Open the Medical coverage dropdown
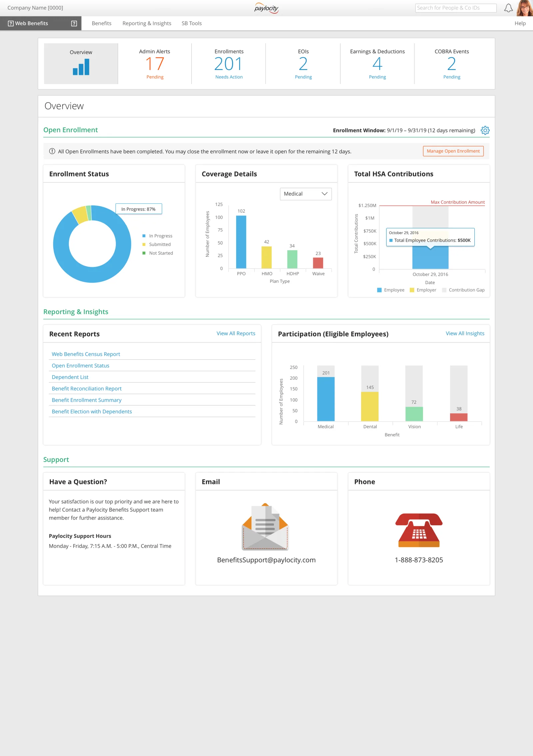 (x=306, y=194)
